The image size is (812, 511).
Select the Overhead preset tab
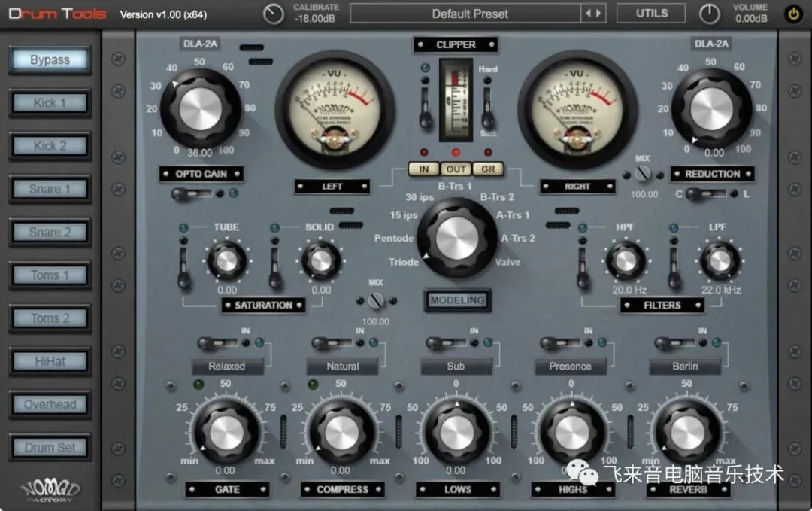tap(50, 404)
